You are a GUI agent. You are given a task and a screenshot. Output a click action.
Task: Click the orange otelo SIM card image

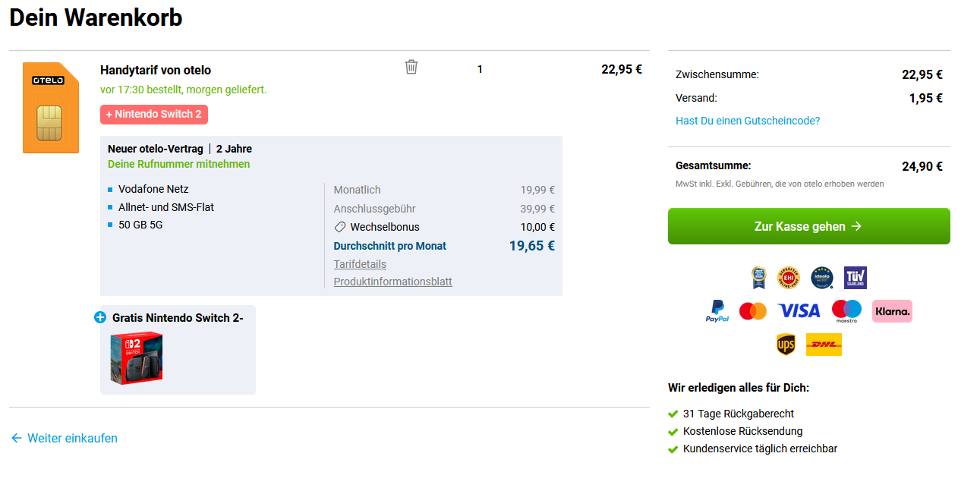coord(51,108)
